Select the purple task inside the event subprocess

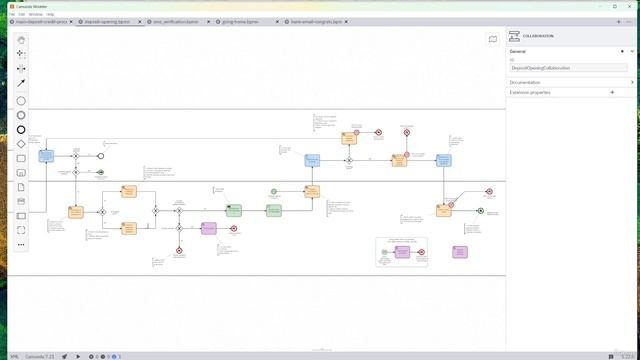pos(402,252)
